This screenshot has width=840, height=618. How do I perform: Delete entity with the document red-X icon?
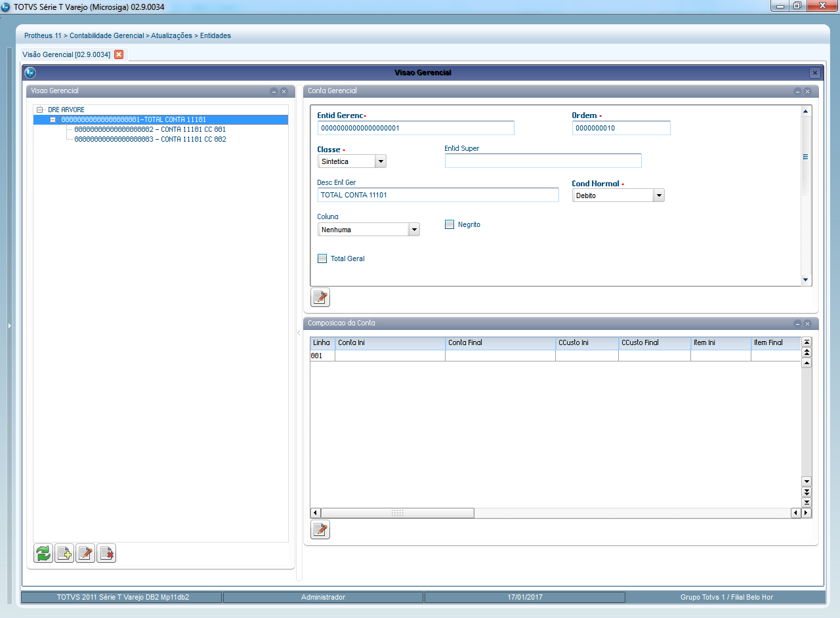click(x=106, y=554)
